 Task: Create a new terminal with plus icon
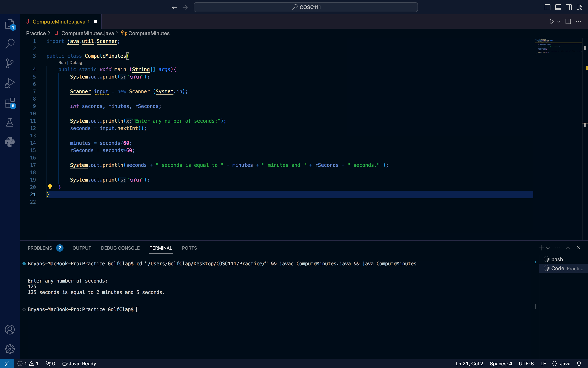point(541,248)
